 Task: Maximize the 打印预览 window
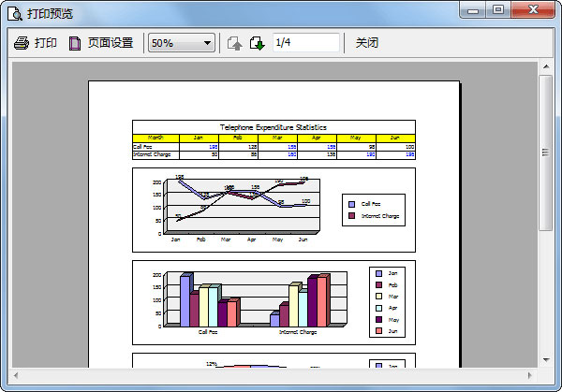pyautogui.click(x=498, y=10)
